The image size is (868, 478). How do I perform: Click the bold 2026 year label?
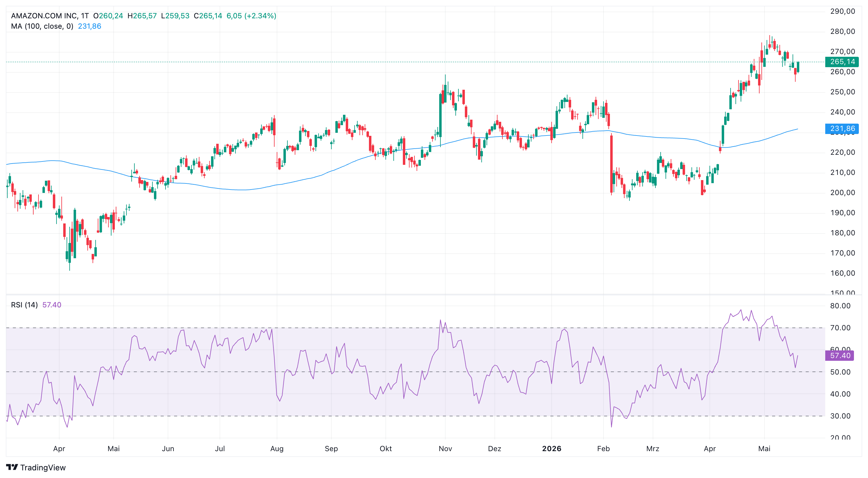click(x=552, y=449)
